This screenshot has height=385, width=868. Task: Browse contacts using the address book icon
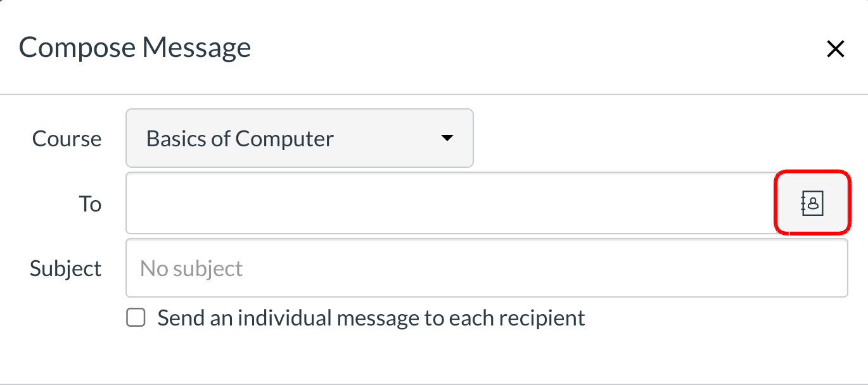[812, 203]
